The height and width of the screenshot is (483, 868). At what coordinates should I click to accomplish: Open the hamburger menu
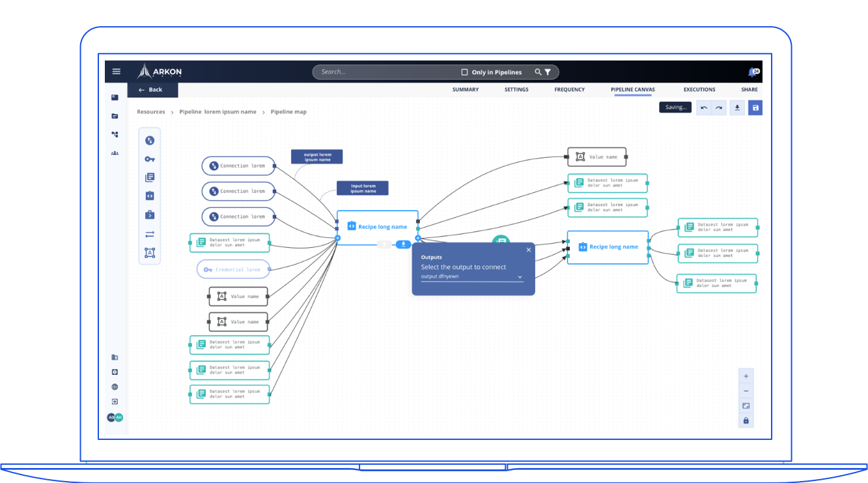(x=117, y=72)
